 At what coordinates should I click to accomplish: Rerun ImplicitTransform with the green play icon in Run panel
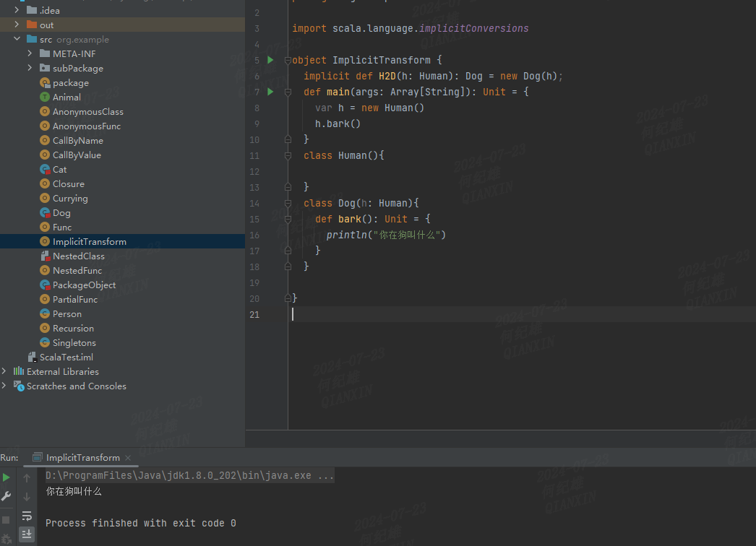coord(7,477)
